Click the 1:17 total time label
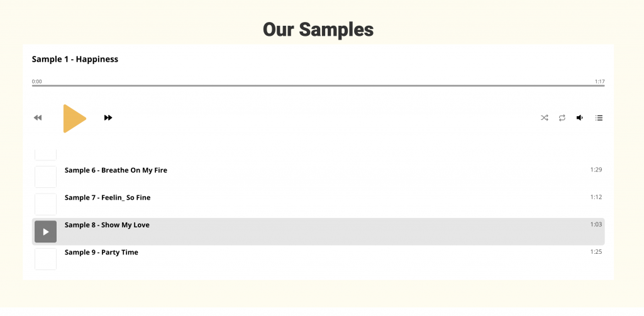 click(599, 82)
